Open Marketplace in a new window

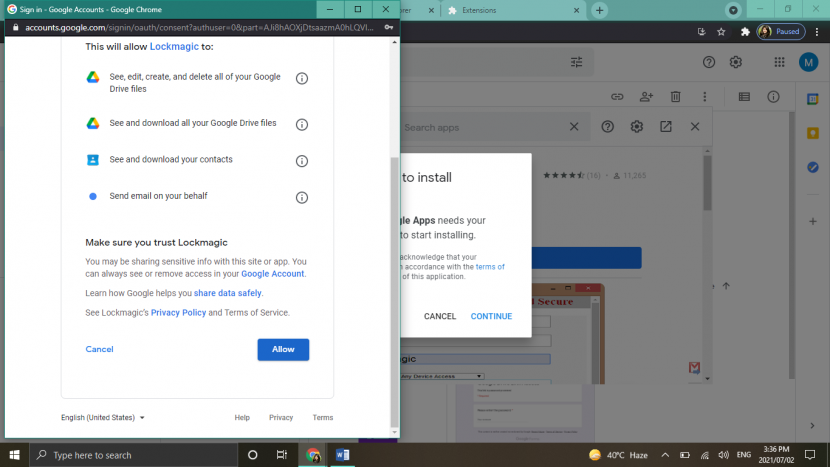coord(665,127)
